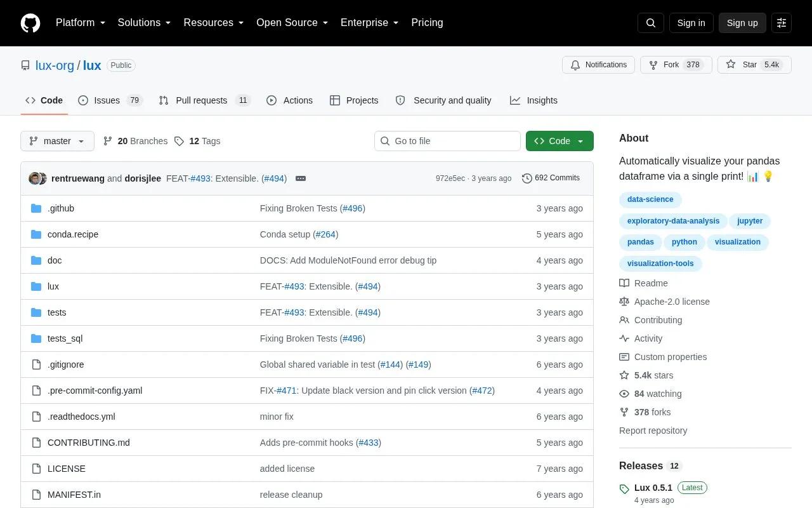This screenshot has width=812, height=508.
Task: Click the eye icon next to 84 watching
Action: pyautogui.click(x=624, y=394)
